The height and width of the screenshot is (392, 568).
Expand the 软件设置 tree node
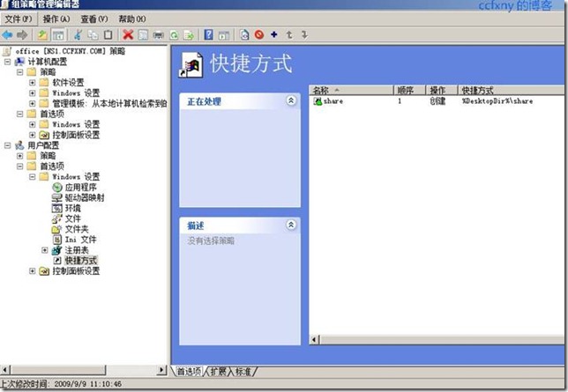click(33, 83)
